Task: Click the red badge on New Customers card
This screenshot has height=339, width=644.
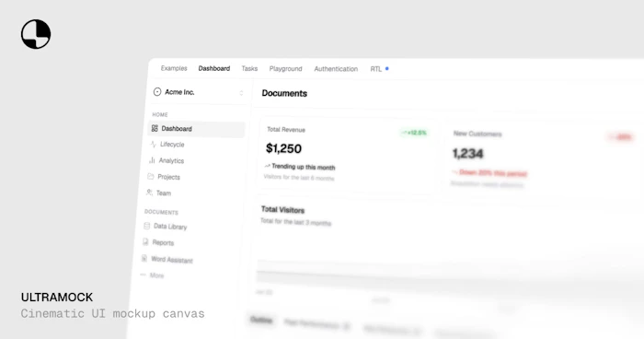Action: pyautogui.click(x=621, y=137)
